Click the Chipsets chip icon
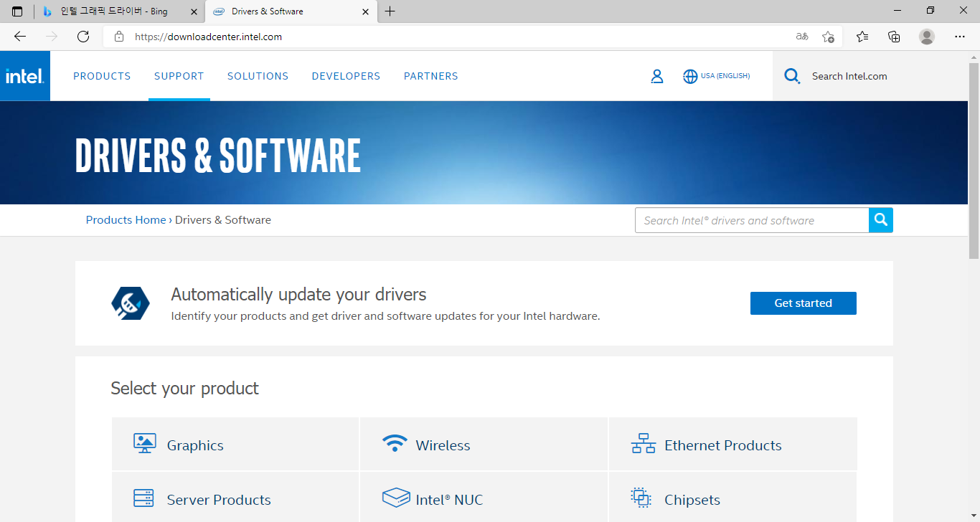Screen dimensions: 980x522 tap(641, 498)
